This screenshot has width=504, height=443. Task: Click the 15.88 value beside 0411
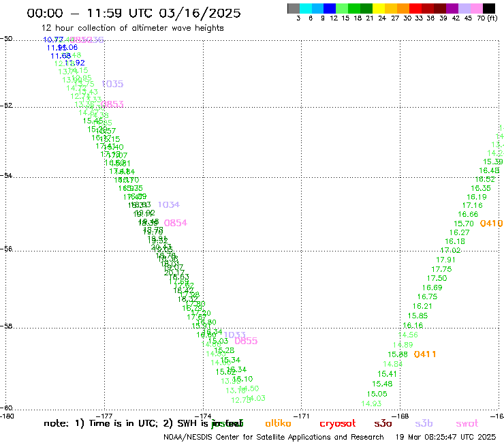point(398,354)
